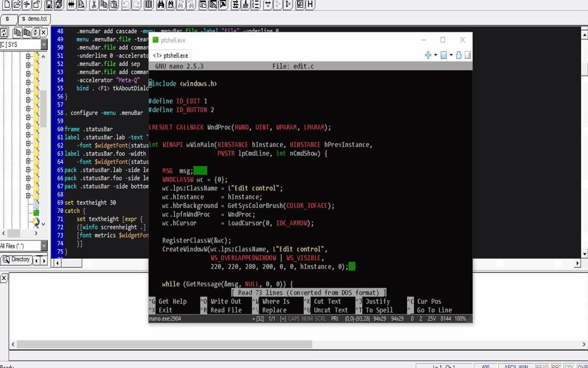Viewport: 588px width, 368px height.
Task: Toggle CAPS indicator in console status bar
Action: [x=294, y=318]
